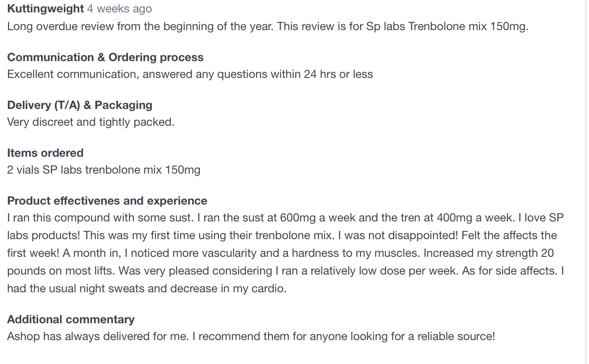
Task: Click the "Items ordered" heading
Action: pyautogui.click(x=45, y=153)
